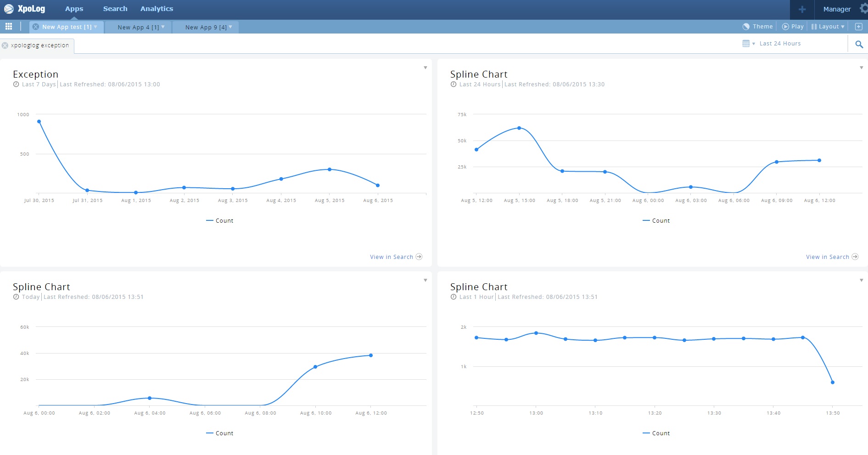
Task: Switch to the Search menu
Action: (x=115, y=9)
